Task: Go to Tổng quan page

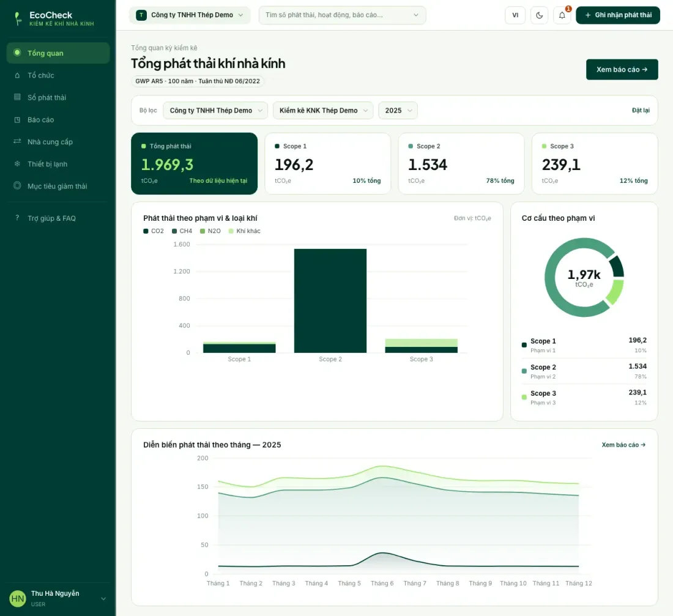Action: pos(58,53)
